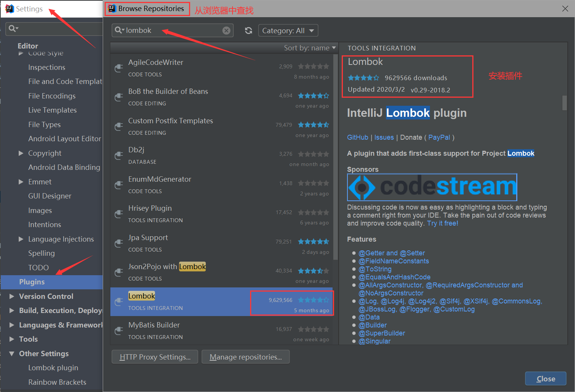The height and width of the screenshot is (392, 575).
Task: Click the AgileCodeWriter plugin icon
Action: [x=119, y=68]
